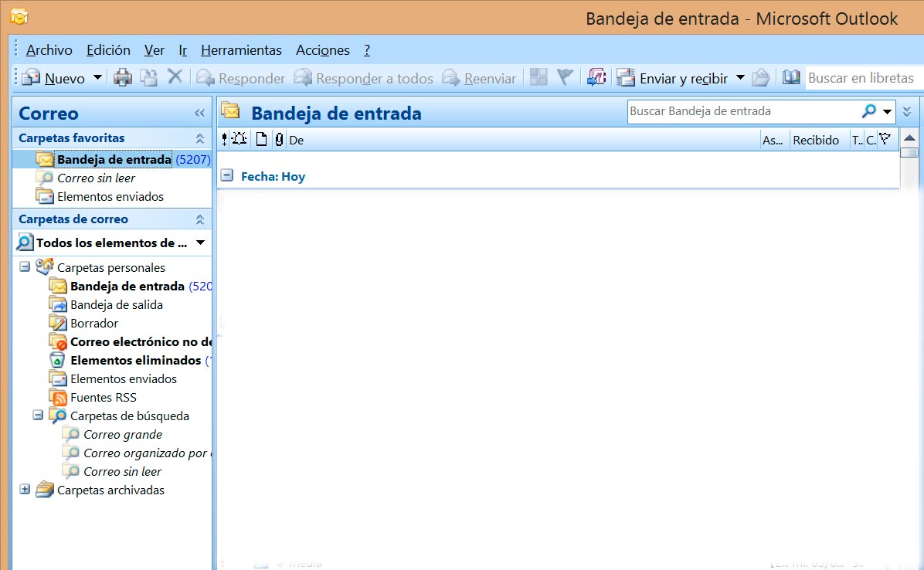Collapse the Carpetas personales tree node

pyautogui.click(x=25, y=266)
